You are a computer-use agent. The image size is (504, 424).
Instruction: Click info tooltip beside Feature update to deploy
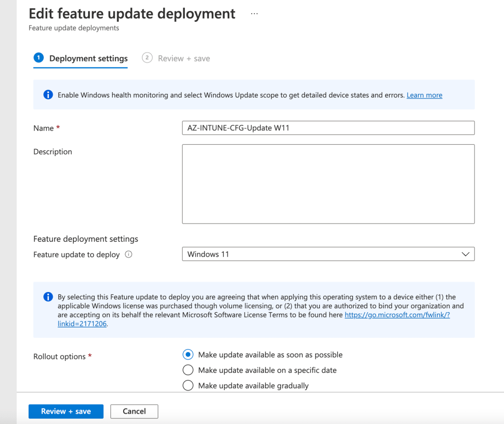click(129, 255)
